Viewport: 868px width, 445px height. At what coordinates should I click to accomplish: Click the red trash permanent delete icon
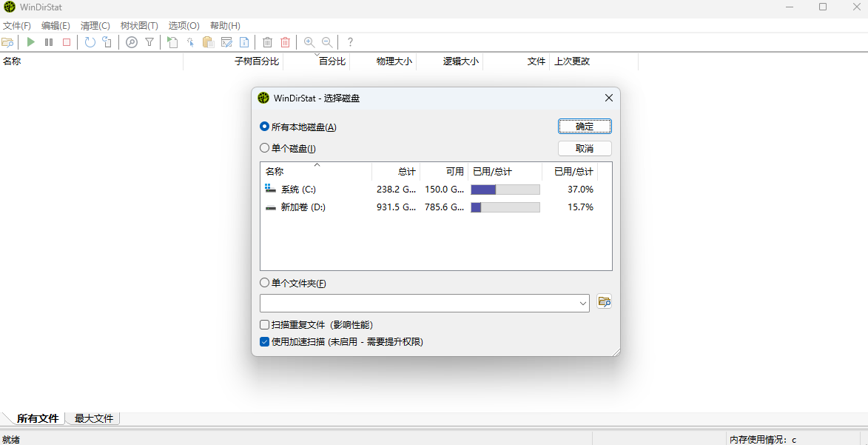pyautogui.click(x=285, y=42)
